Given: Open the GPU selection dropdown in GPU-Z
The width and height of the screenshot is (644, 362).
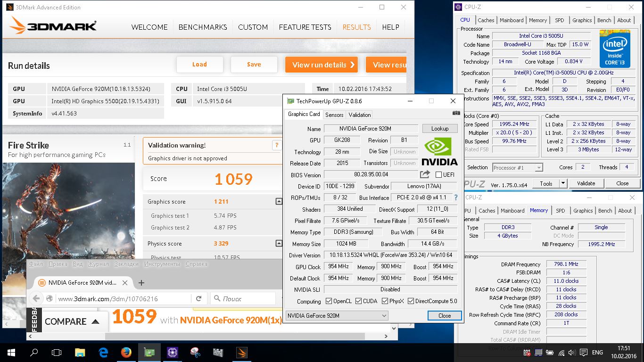Looking at the screenshot, I should pyautogui.click(x=337, y=315).
